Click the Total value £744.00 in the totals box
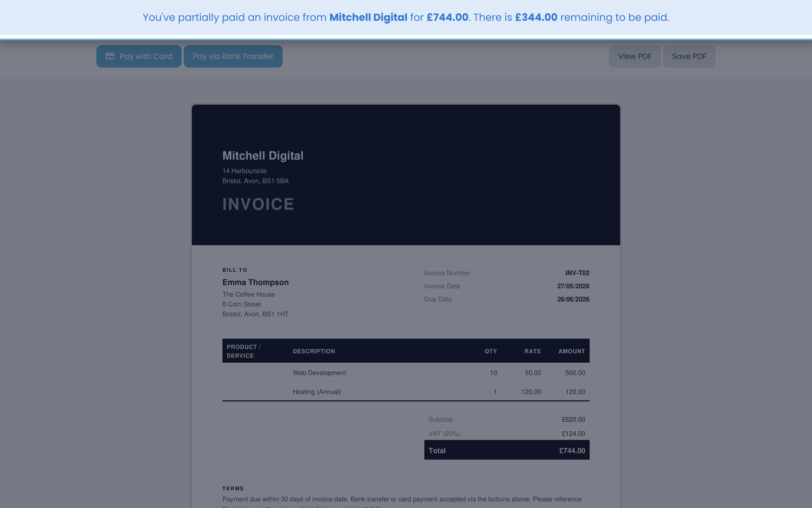This screenshot has width=812, height=508. (572, 451)
